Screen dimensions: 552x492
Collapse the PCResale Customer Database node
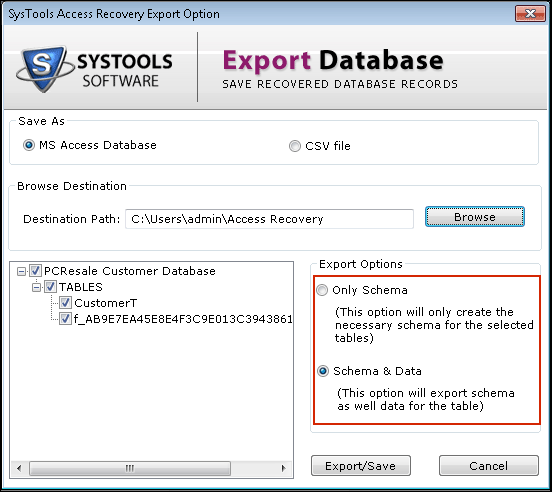[21, 271]
